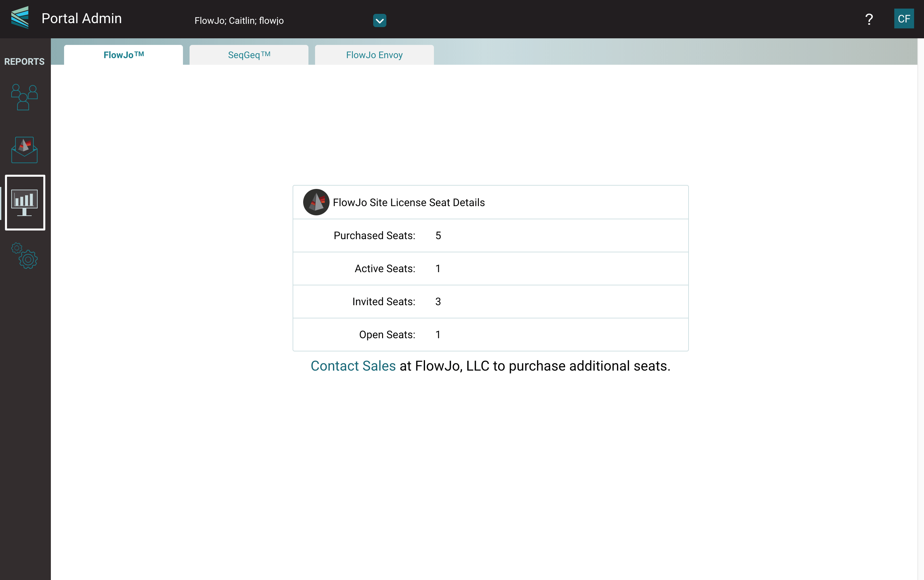This screenshot has width=924, height=580.
Task: Select the Reports bar chart icon
Action: [x=25, y=202]
